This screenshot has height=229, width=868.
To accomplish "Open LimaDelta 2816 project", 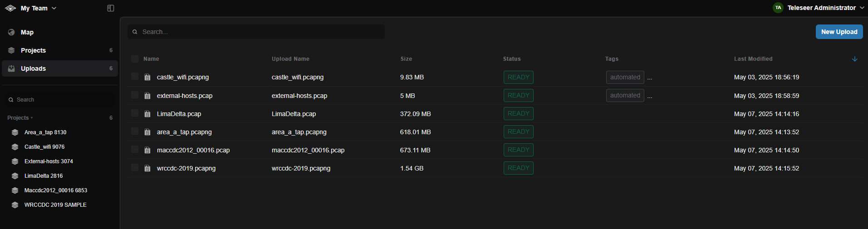I will click(x=44, y=176).
